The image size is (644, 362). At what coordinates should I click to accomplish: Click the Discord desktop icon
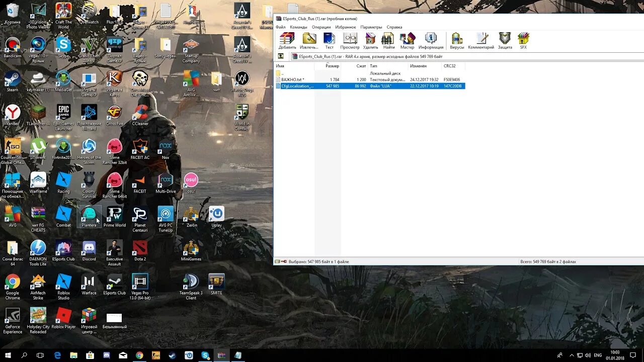click(89, 251)
